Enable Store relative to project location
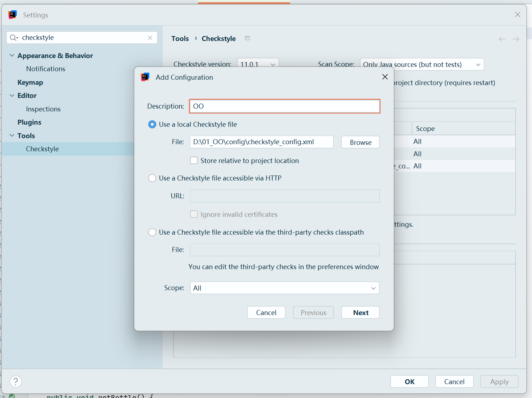Viewport: 532px width, 398px height. click(194, 161)
